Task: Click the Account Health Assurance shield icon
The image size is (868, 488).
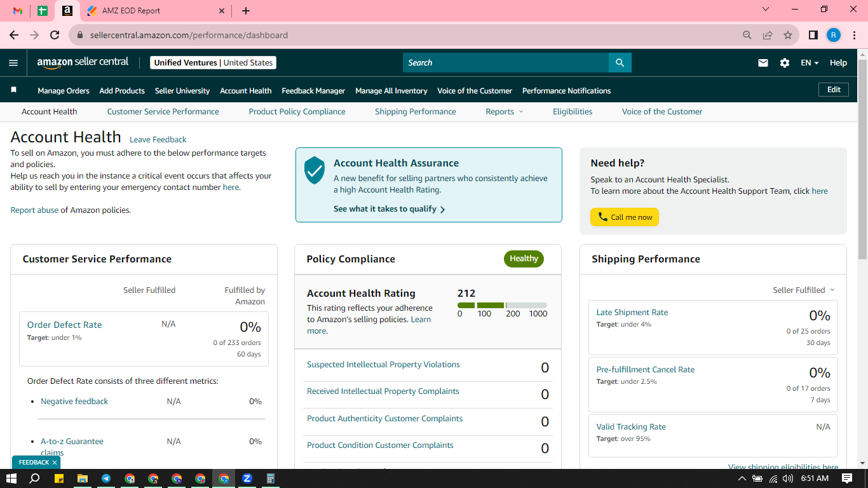Action: [x=315, y=171]
